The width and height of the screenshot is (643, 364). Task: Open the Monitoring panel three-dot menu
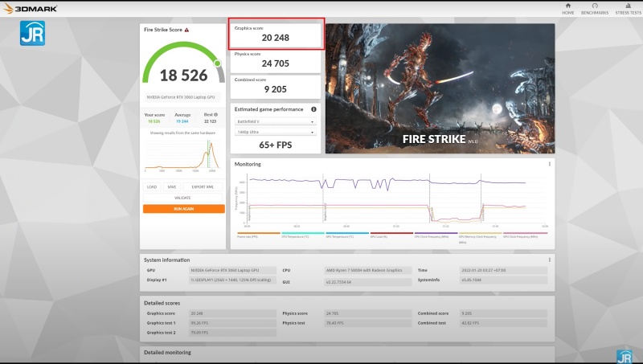tap(550, 164)
